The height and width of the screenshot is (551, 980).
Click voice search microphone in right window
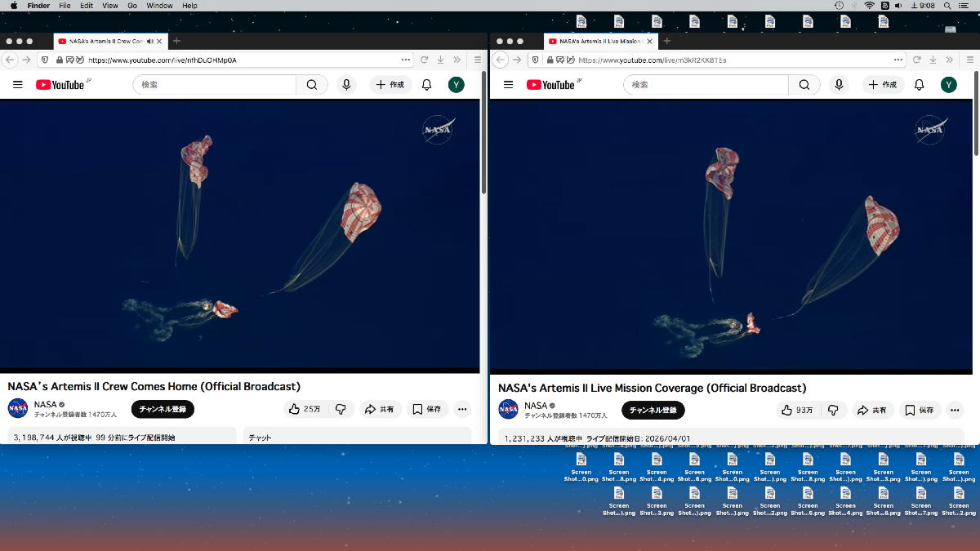pyautogui.click(x=838, y=85)
